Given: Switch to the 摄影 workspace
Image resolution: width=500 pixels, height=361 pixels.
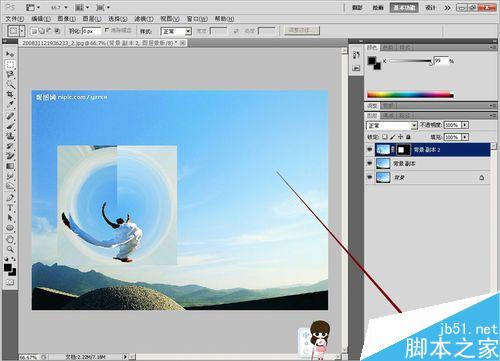Looking at the screenshot, I should 357,7.
